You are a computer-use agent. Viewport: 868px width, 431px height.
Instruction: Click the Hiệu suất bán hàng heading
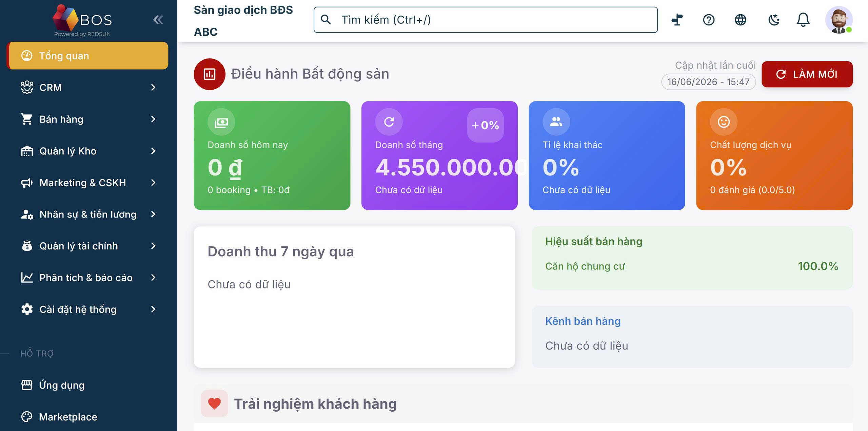click(594, 241)
